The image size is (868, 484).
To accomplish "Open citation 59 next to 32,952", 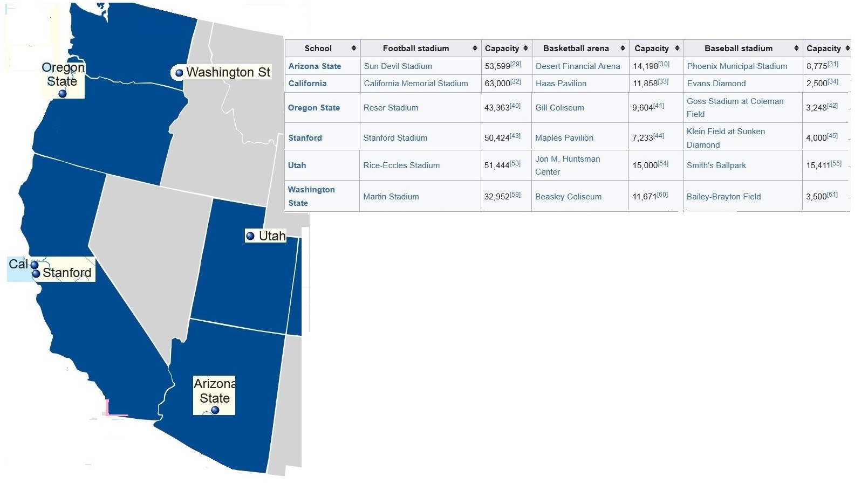I will tap(515, 195).
